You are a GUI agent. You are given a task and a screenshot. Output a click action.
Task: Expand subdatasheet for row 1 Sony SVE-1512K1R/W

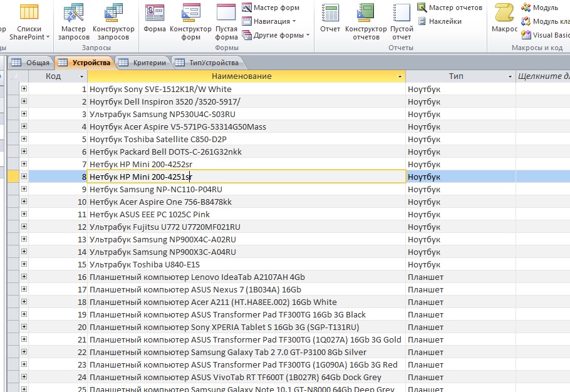[24, 89]
